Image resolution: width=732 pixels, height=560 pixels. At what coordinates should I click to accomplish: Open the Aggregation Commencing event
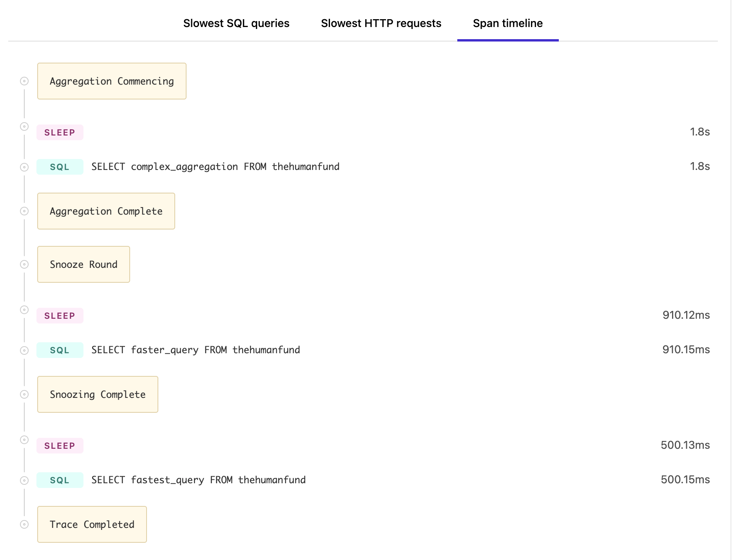(112, 81)
